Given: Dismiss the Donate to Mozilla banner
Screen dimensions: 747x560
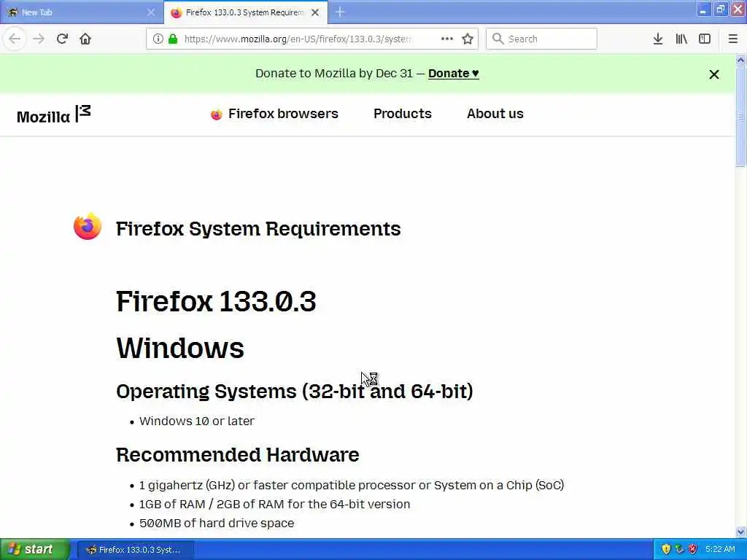Looking at the screenshot, I should 713,74.
